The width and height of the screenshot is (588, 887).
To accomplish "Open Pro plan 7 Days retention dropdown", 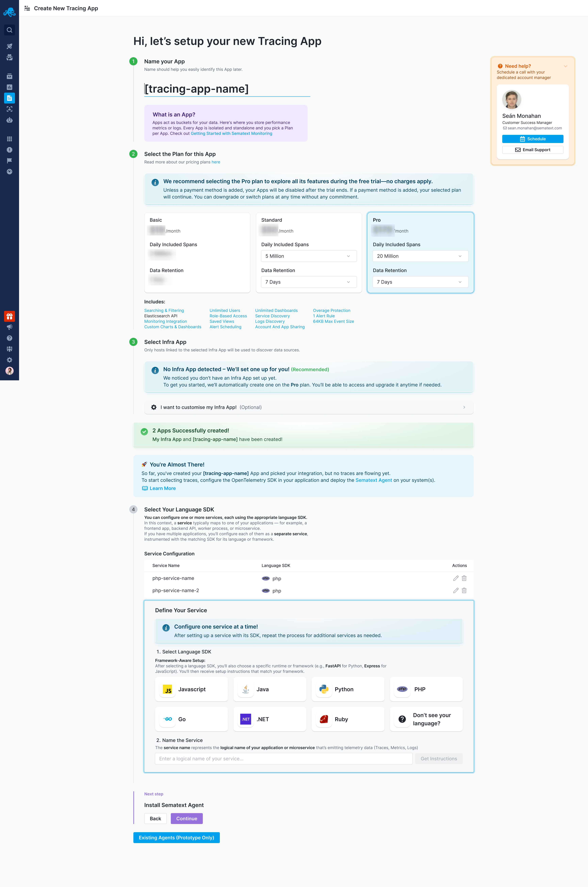I will [420, 282].
